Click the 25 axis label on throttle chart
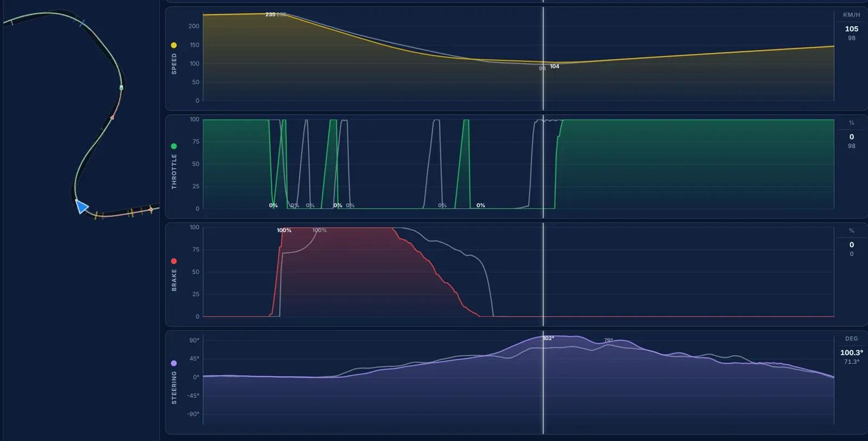This screenshot has height=441, width=868. tap(196, 186)
